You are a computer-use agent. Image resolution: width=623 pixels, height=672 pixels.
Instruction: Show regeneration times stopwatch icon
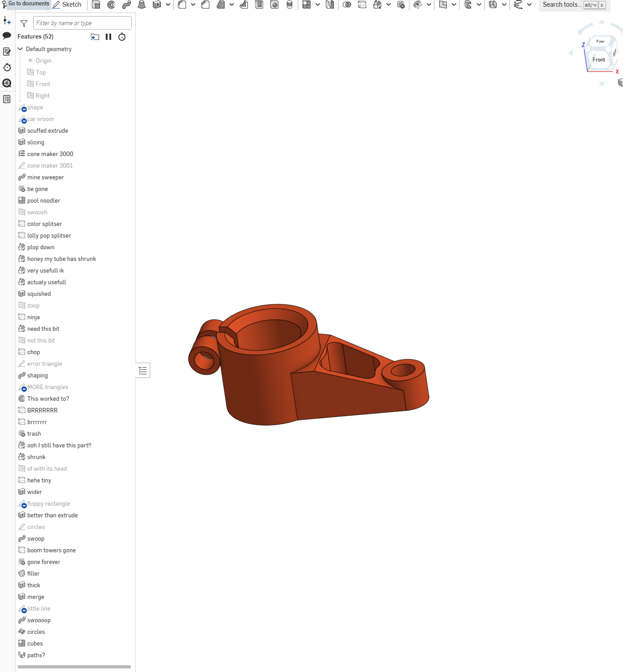click(x=122, y=37)
